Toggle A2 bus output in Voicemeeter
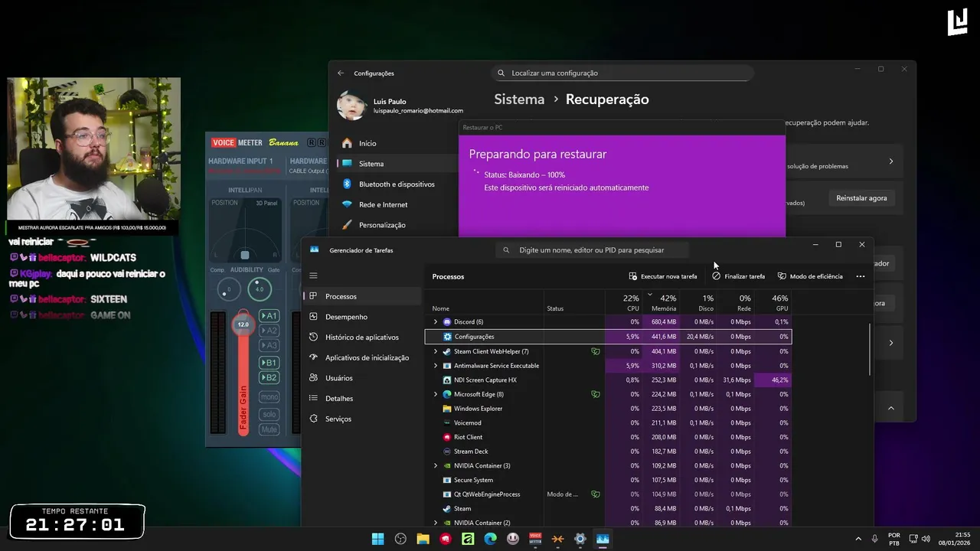 [269, 331]
